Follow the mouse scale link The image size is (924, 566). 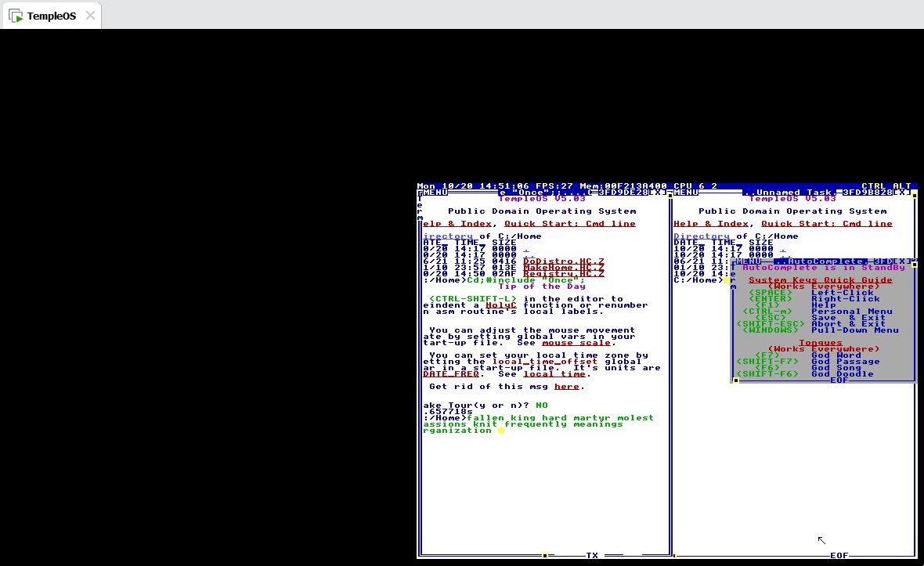pos(576,343)
